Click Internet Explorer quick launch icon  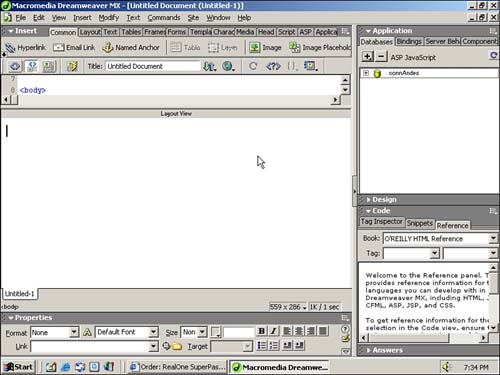pos(66,367)
